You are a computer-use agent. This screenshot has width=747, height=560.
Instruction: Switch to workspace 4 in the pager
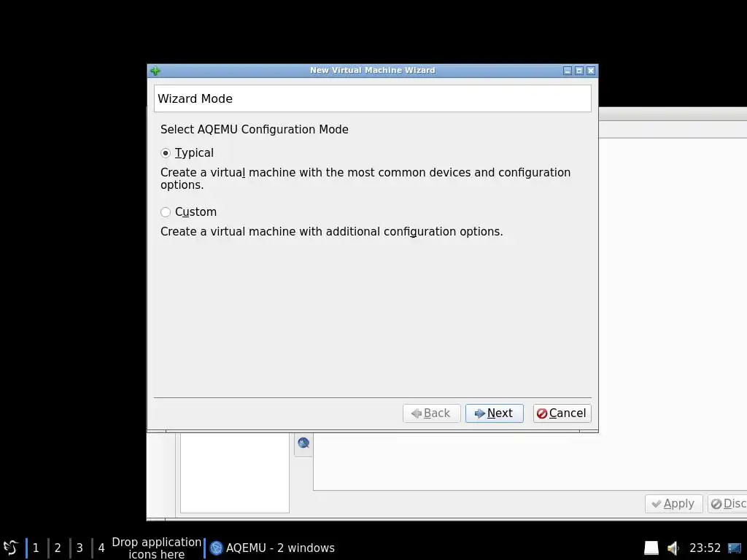pos(101,548)
